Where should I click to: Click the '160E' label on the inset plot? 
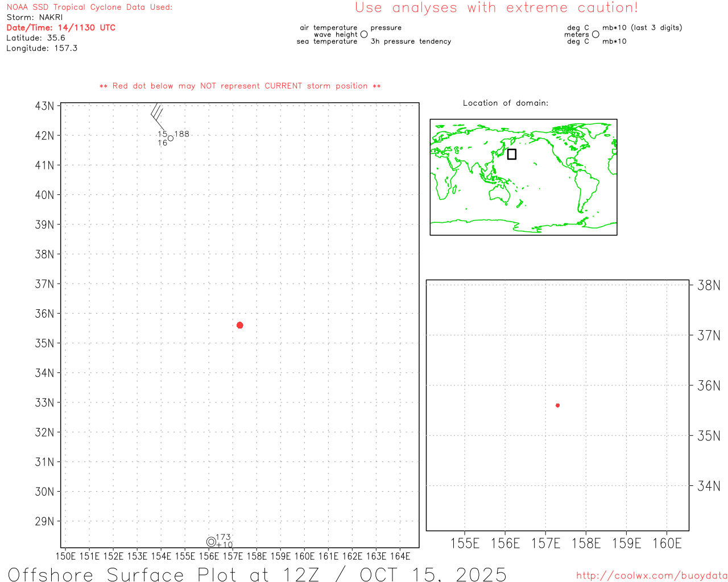pyautogui.click(x=667, y=544)
